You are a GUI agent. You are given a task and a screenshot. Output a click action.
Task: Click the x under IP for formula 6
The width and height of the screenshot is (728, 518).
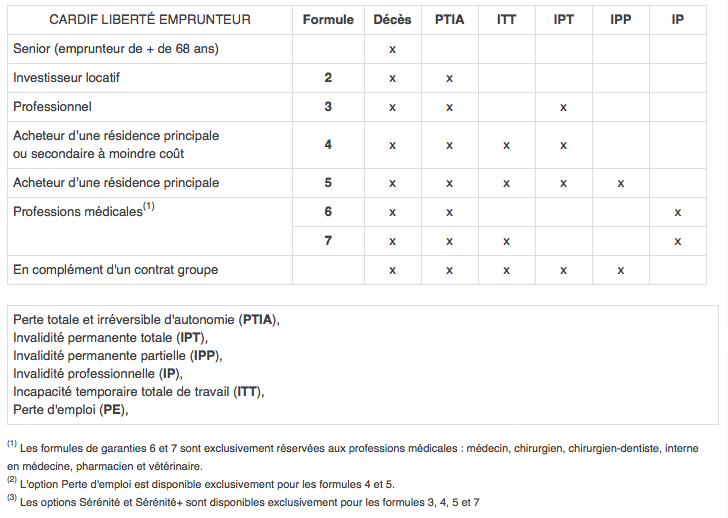pyautogui.click(x=677, y=213)
